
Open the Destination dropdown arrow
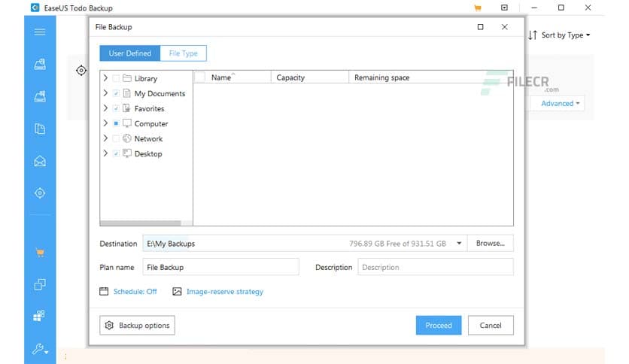click(459, 244)
